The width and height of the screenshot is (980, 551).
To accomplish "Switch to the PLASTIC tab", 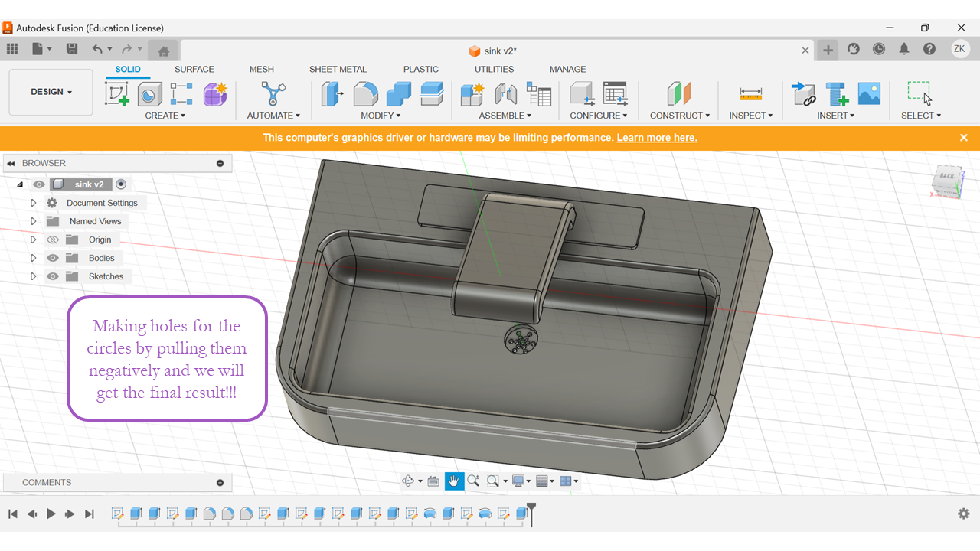I will (x=421, y=69).
